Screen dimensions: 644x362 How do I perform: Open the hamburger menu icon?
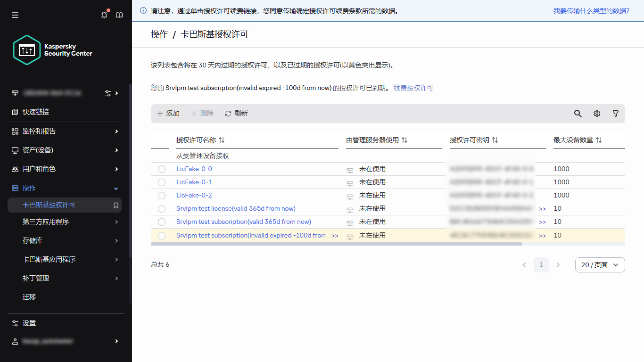click(x=15, y=15)
